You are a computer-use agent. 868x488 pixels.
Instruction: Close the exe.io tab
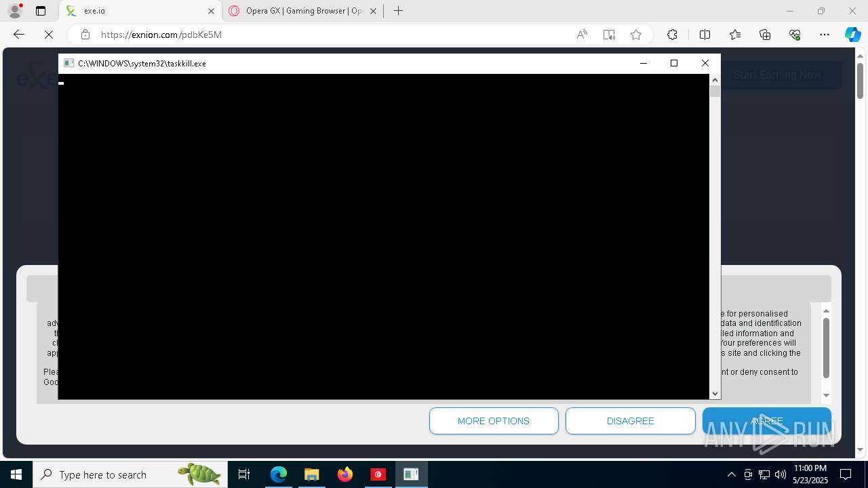(x=211, y=11)
